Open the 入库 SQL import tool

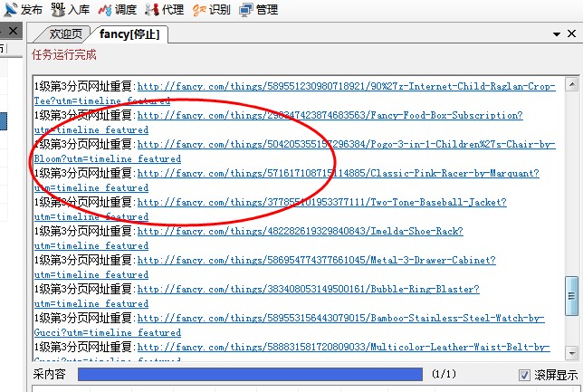coord(71,10)
